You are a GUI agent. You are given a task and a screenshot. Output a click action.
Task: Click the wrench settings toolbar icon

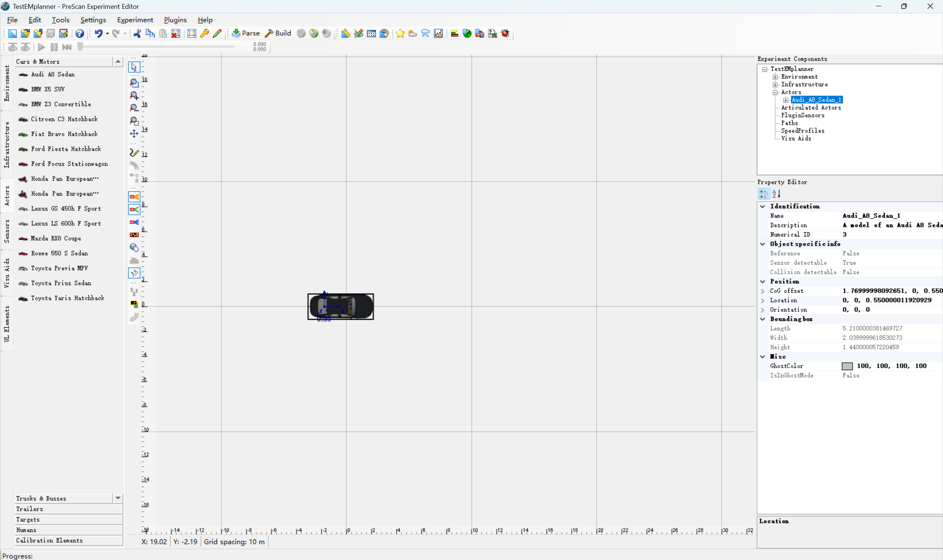point(204,34)
